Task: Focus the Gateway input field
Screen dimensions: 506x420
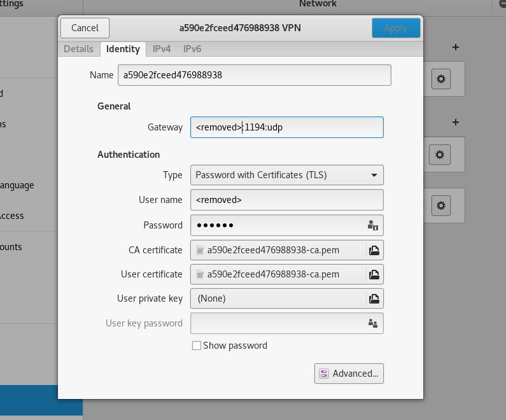Action: [x=286, y=127]
